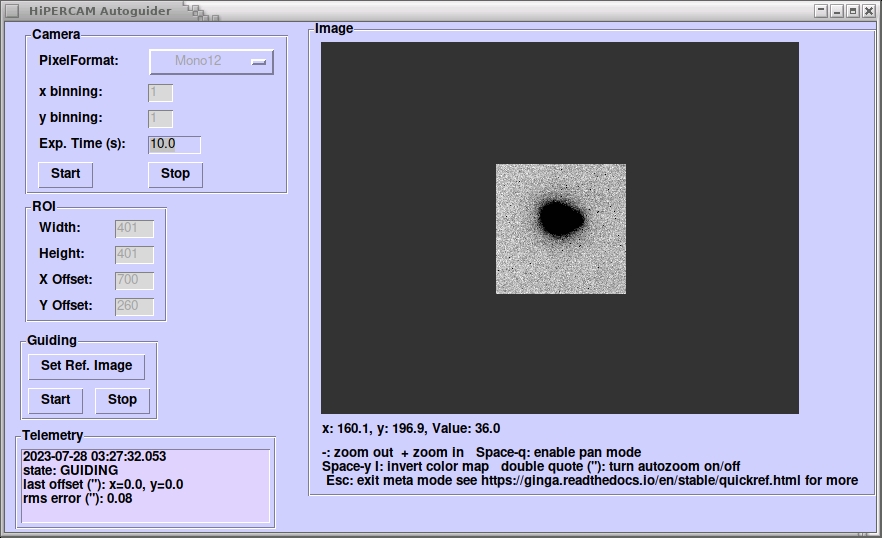
Task: Click the 'Exp. Time (s):' label
Action: 82,144
